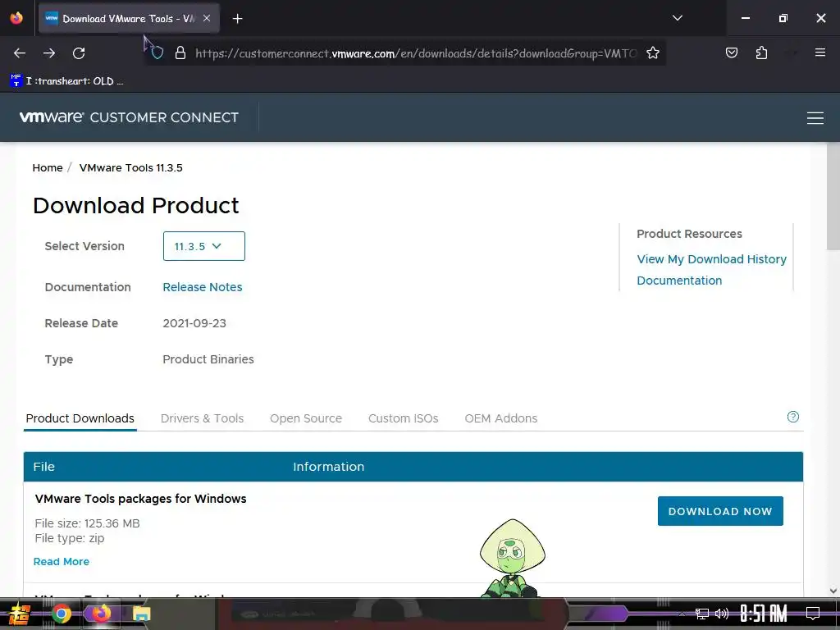Open the transheart bookmark in bookmarks bar
The width and height of the screenshot is (840, 630).
(67, 81)
